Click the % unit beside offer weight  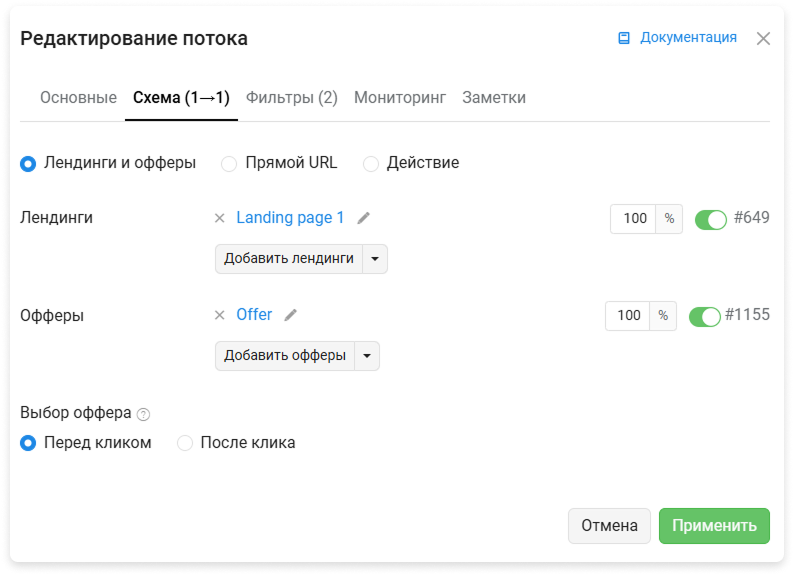663,316
